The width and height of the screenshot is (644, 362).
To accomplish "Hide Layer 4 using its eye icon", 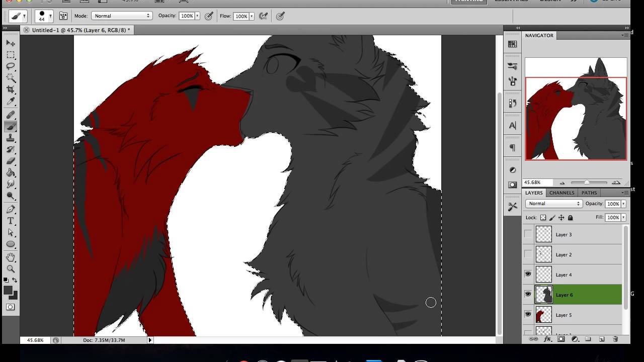I will point(528,275).
